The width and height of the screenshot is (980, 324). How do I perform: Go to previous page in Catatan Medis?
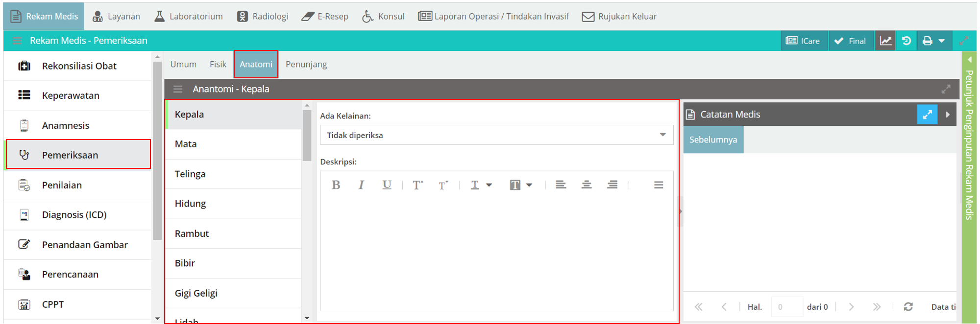(724, 307)
